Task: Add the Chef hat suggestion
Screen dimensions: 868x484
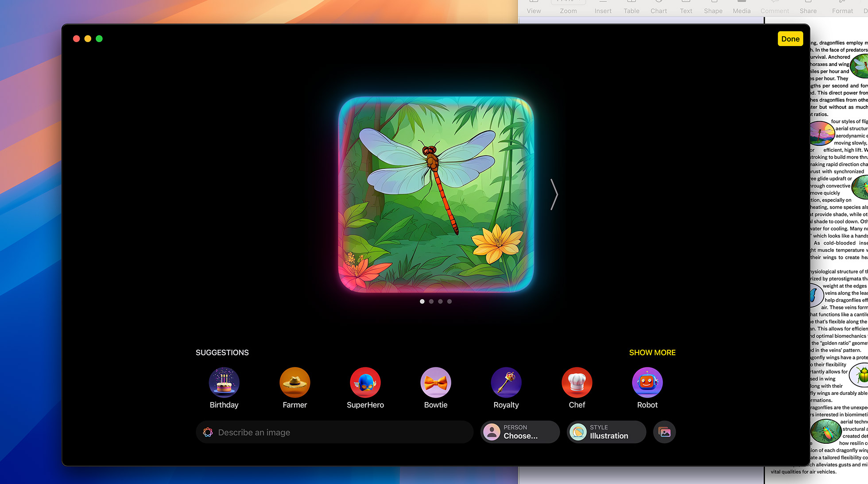Action: [577, 383]
